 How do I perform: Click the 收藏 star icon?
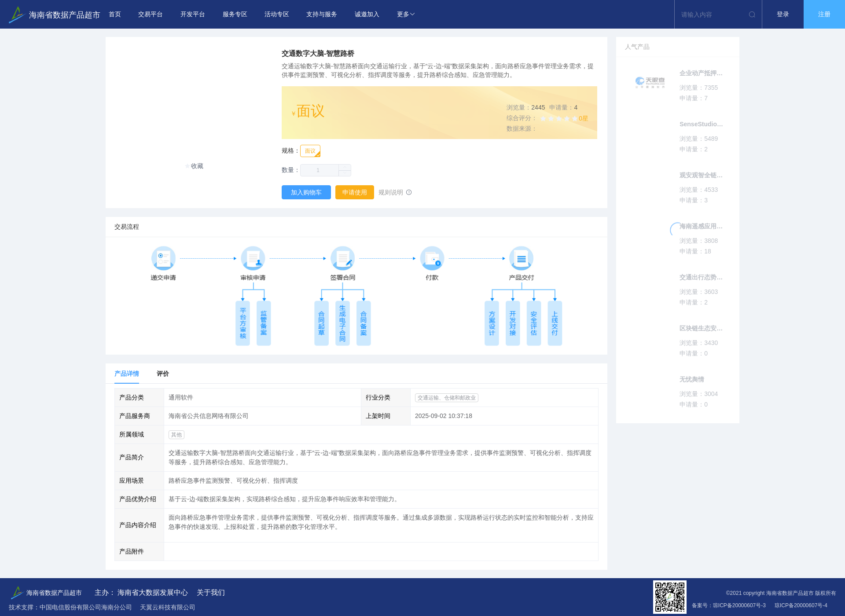point(187,166)
